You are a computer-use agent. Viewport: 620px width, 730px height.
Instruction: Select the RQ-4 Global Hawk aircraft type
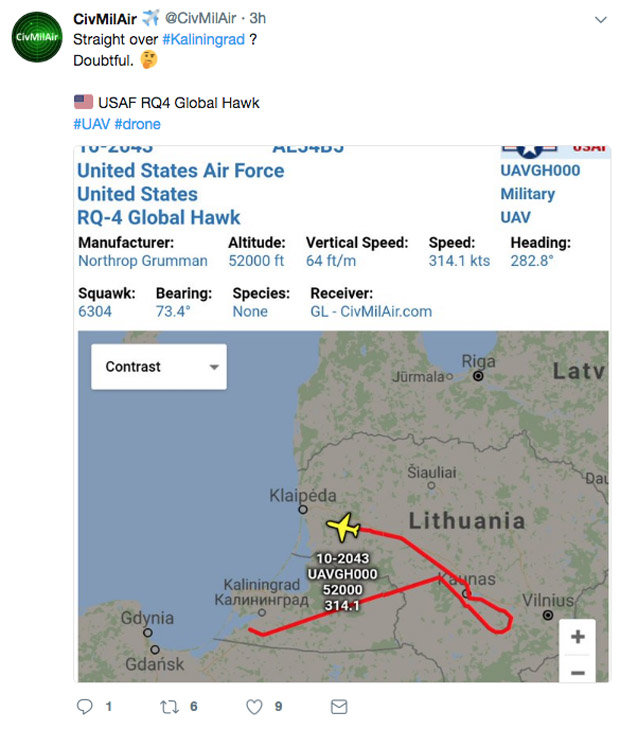[x=159, y=217]
